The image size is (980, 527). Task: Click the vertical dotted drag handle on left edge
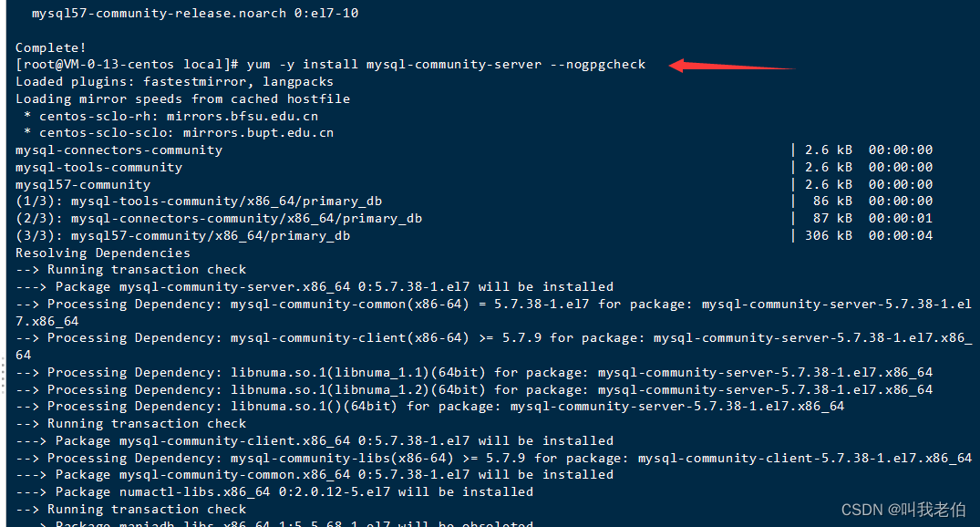[x=3, y=375]
